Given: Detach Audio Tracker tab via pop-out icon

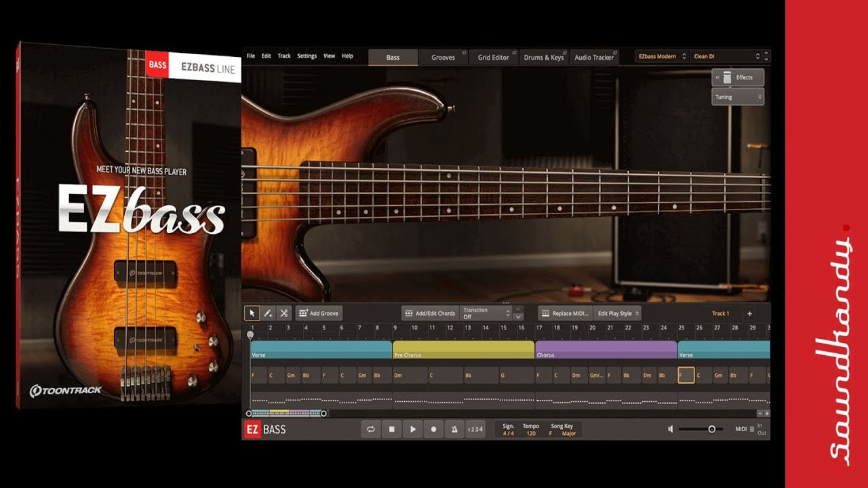Looking at the screenshot, I should [615, 52].
